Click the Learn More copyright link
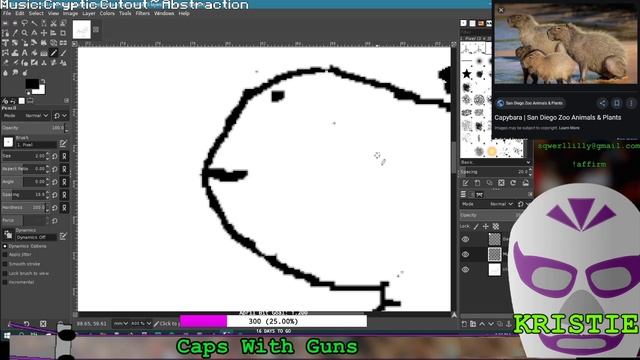The height and width of the screenshot is (360, 640). pos(569,128)
